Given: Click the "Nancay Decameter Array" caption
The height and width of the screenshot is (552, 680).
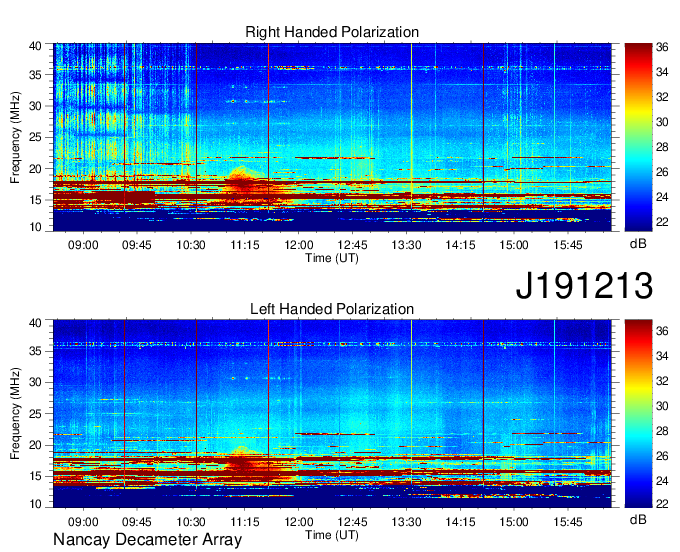Looking at the screenshot, I should (x=147, y=539).
